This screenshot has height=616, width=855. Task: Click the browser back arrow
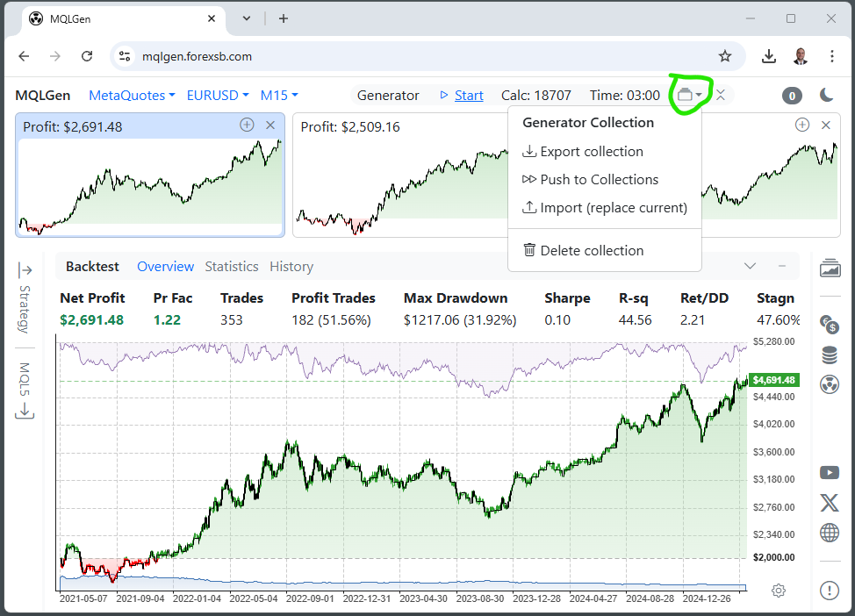24,56
